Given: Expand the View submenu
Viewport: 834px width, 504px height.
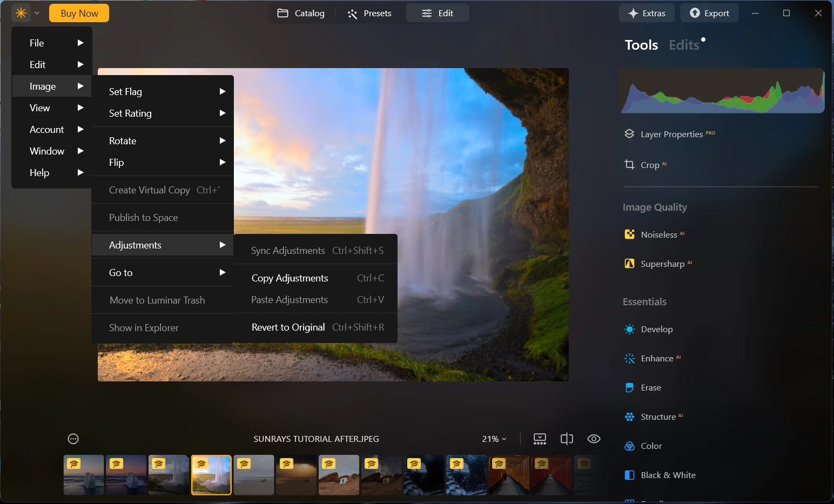Looking at the screenshot, I should [x=52, y=107].
